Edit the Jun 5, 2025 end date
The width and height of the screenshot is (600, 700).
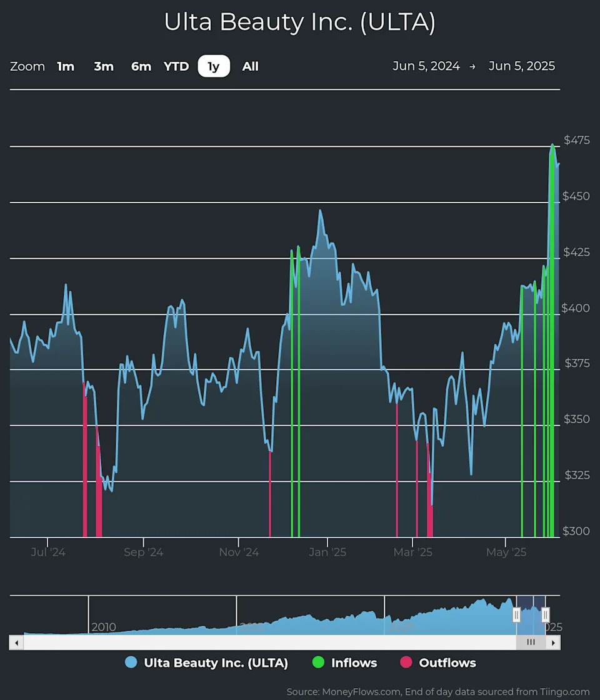click(522, 66)
